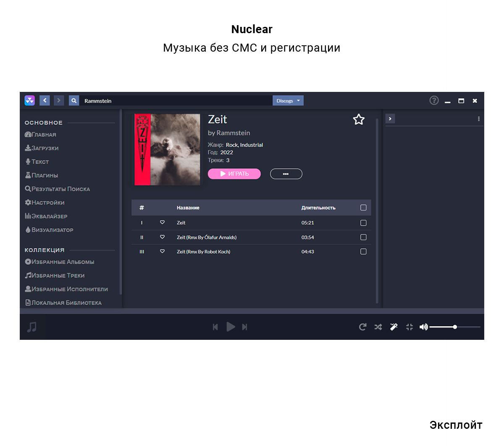Click the sidebar vertical scrollbar
This screenshot has height=446, width=504.
(121, 201)
